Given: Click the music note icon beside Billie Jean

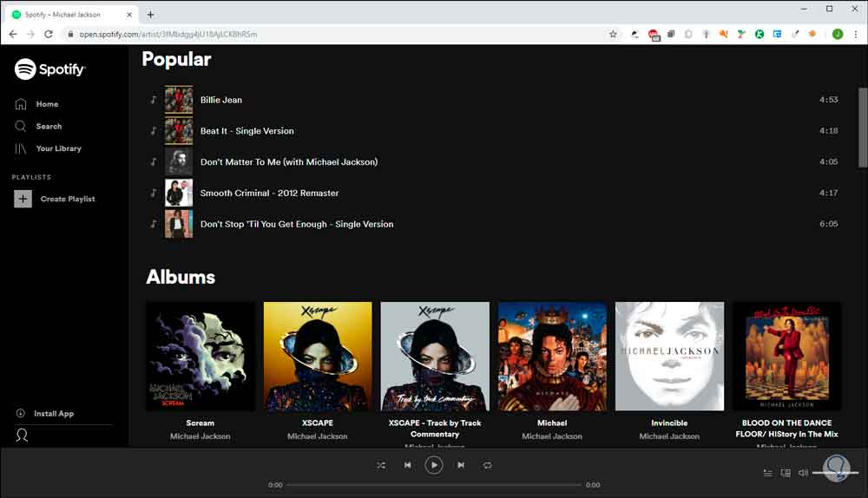Looking at the screenshot, I should (x=154, y=100).
